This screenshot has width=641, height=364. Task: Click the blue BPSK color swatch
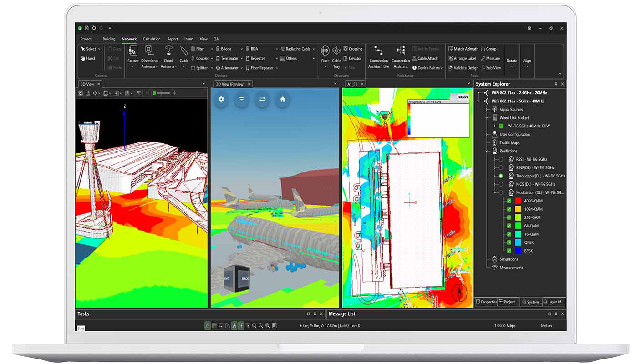[518, 251]
